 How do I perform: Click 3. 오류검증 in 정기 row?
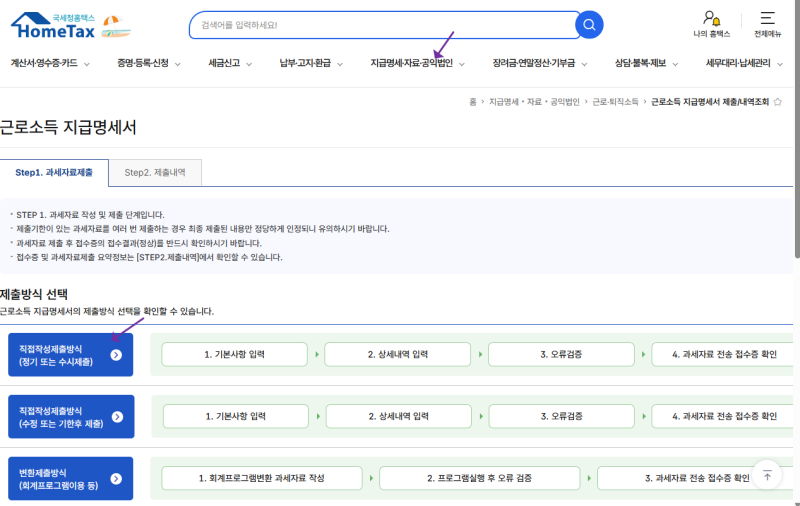(x=561, y=355)
